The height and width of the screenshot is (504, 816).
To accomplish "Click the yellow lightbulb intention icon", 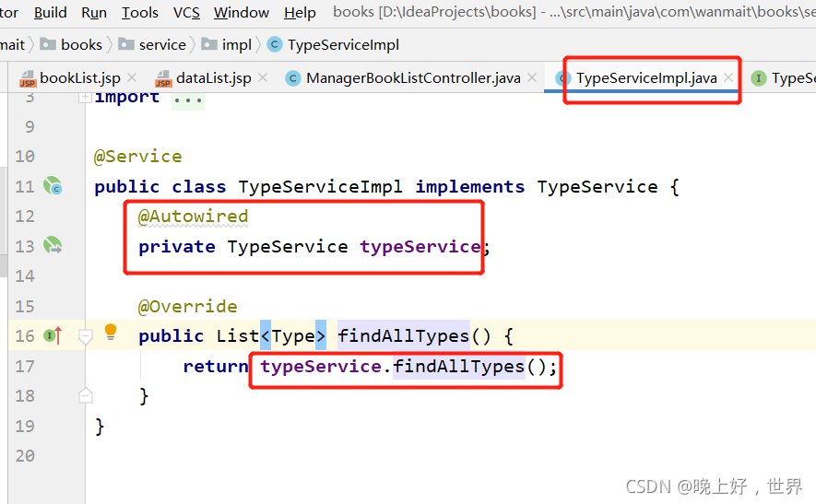I will pos(111,332).
